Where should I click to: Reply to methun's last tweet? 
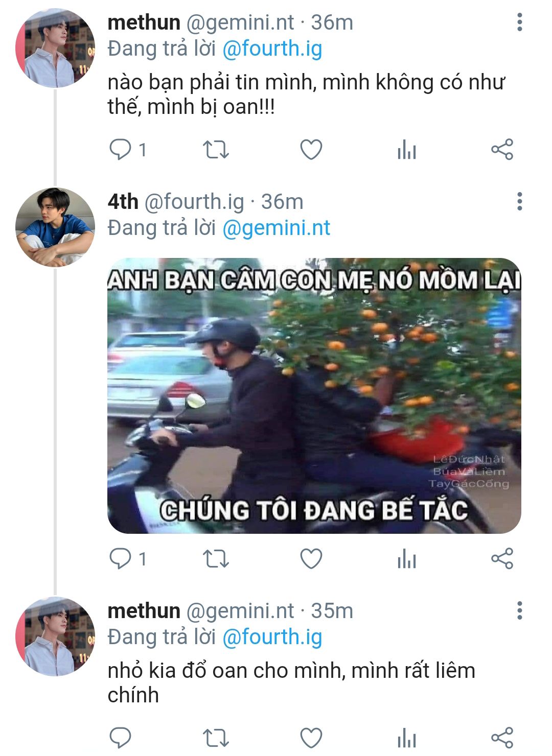[x=121, y=738]
